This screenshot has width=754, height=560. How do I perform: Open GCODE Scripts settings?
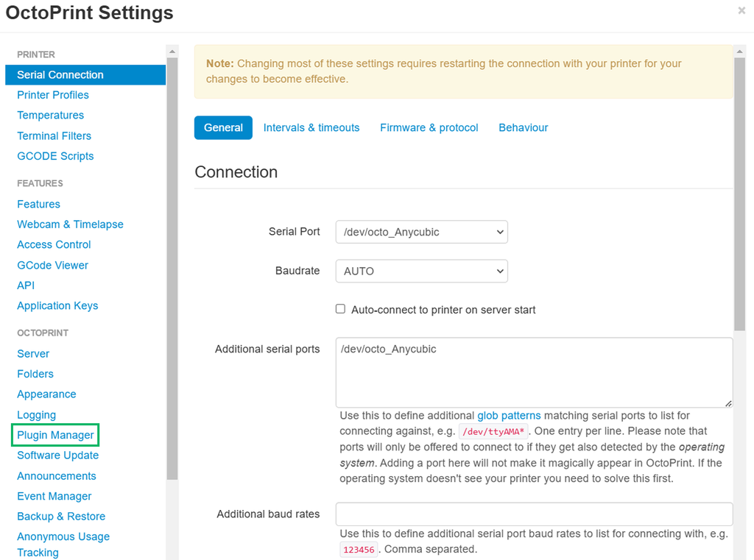[x=55, y=156]
